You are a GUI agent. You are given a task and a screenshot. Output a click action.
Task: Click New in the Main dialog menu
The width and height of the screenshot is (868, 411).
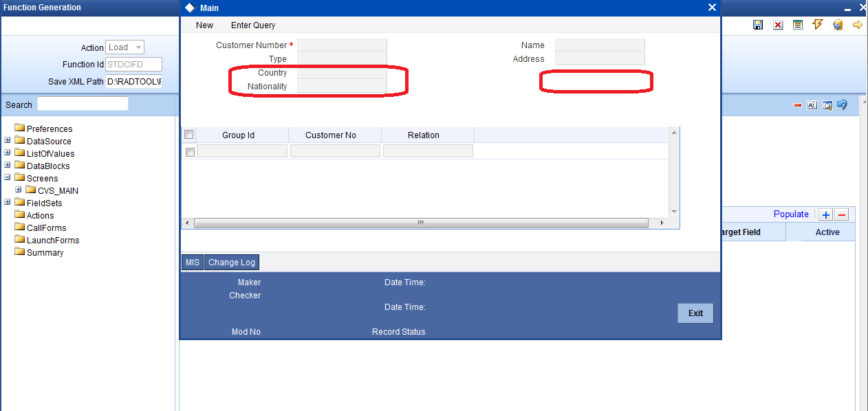[x=204, y=25]
